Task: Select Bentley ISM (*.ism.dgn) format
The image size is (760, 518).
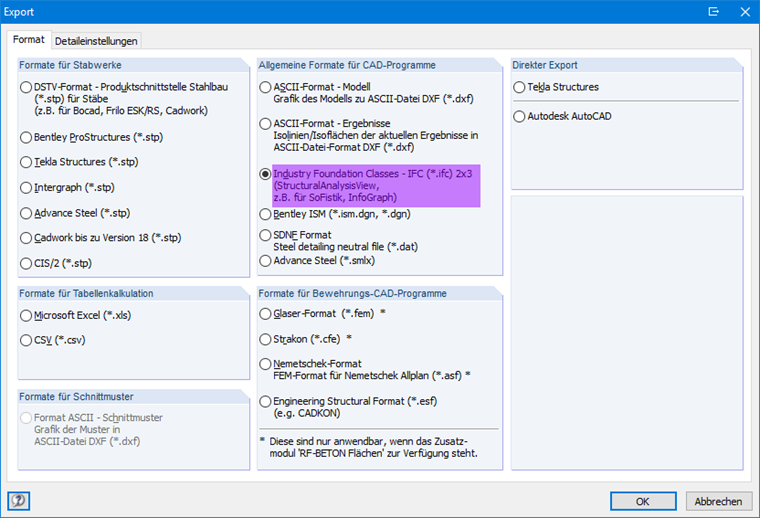Action: (265, 214)
